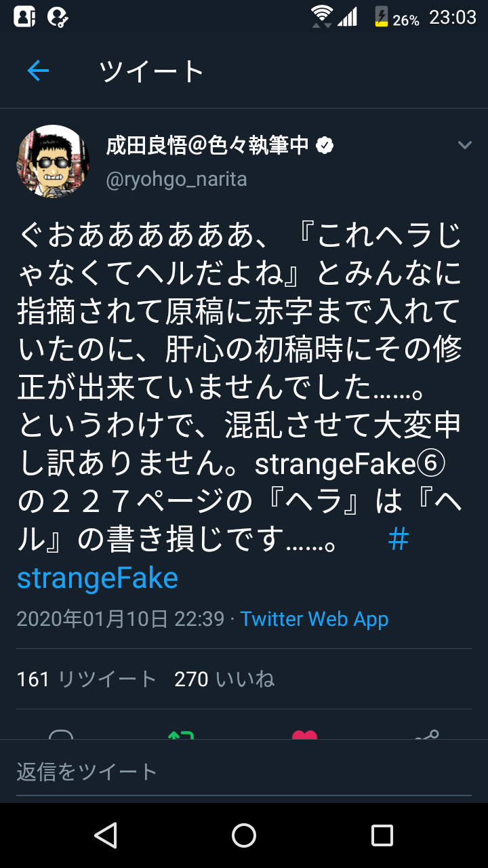
Task: Tap the verified badge beside the author name
Action: coord(326,145)
